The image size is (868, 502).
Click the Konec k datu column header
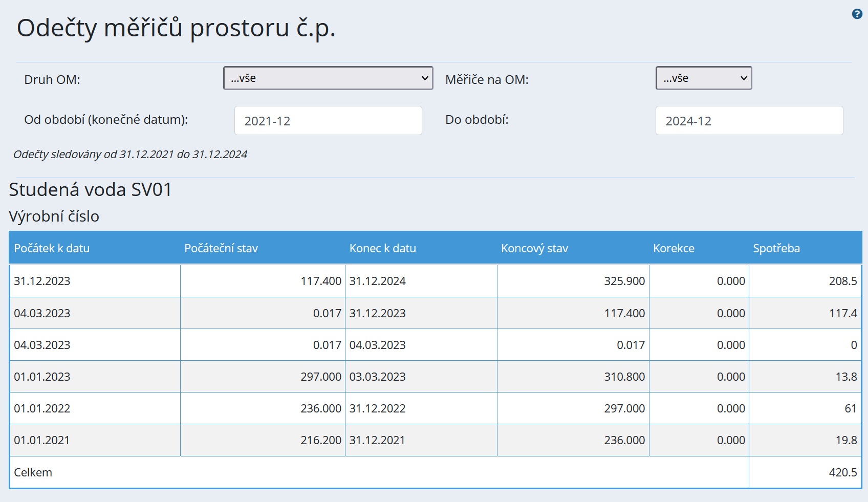pos(382,248)
